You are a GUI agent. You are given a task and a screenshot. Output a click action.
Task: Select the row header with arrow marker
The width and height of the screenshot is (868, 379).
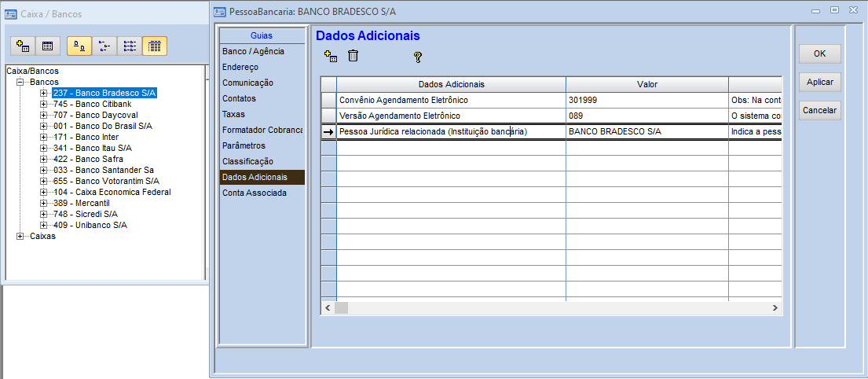click(x=329, y=132)
